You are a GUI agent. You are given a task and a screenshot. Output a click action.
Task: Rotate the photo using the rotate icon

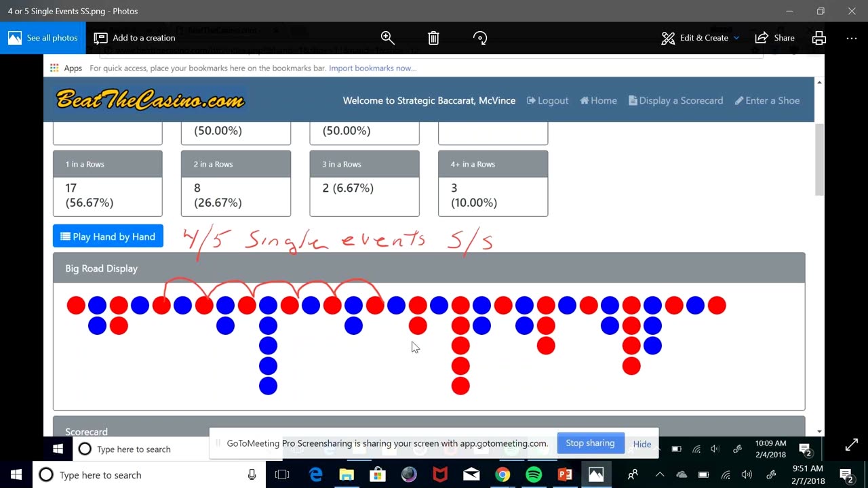480,38
